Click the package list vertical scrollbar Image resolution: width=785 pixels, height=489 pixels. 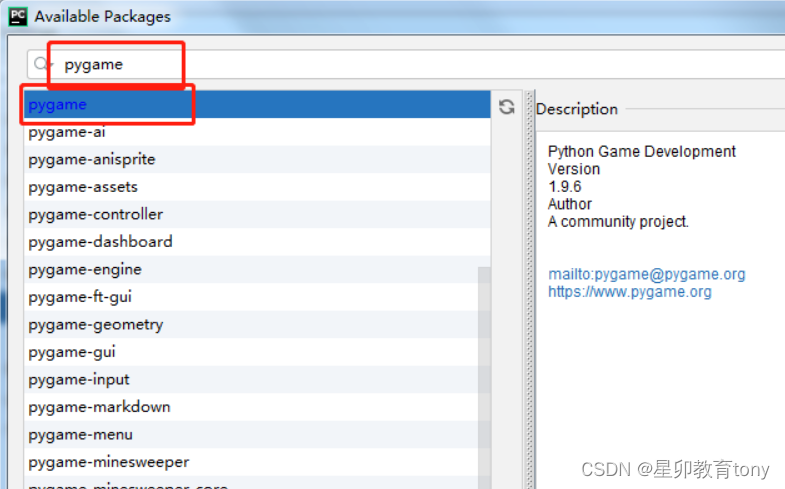pyautogui.click(x=484, y=378)
